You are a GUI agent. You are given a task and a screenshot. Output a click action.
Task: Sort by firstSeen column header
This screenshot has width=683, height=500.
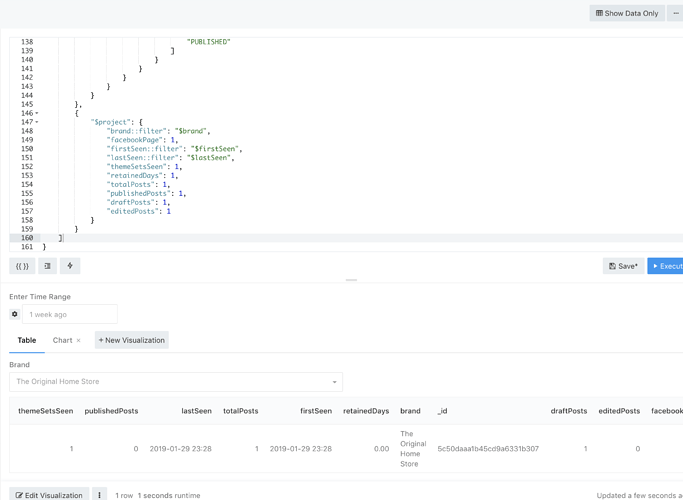click(x=316, y=411)
